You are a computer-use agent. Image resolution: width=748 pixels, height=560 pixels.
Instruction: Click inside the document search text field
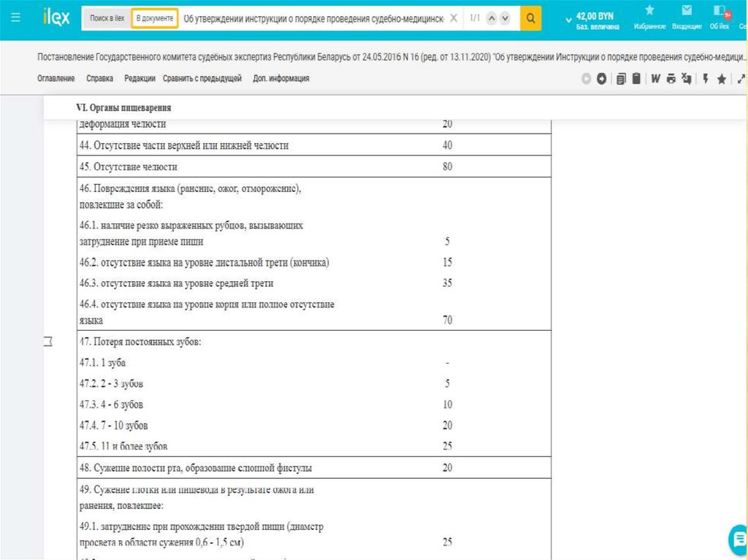pyautogui.click(x=314, y=19)
